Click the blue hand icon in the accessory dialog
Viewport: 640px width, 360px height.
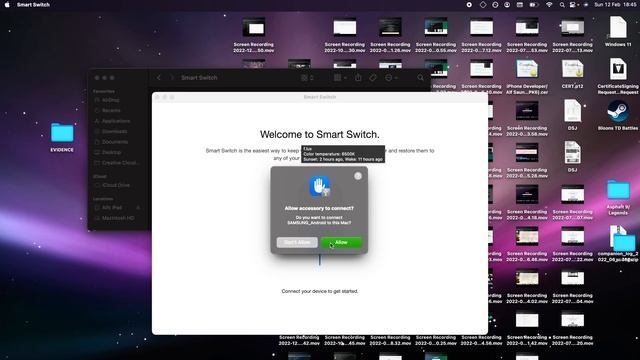click(320, 186)
